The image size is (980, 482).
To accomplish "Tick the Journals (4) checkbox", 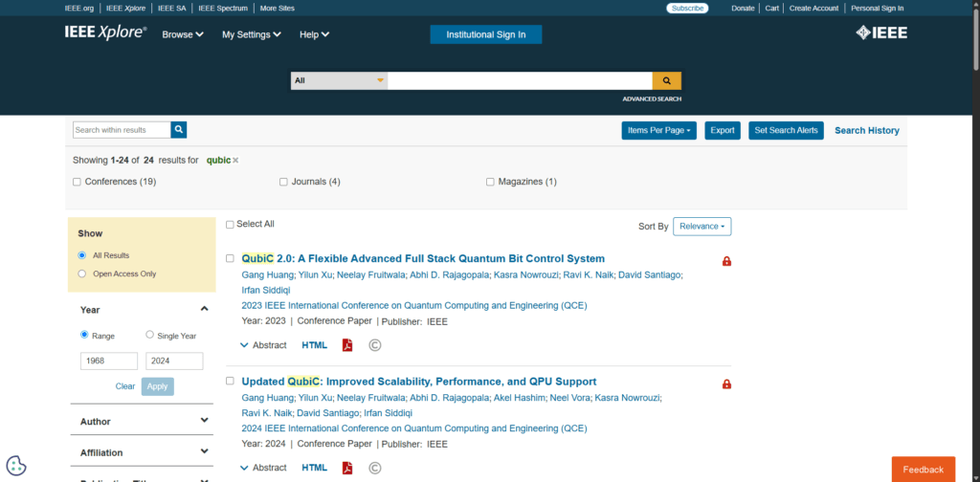I will coord(283,182).
